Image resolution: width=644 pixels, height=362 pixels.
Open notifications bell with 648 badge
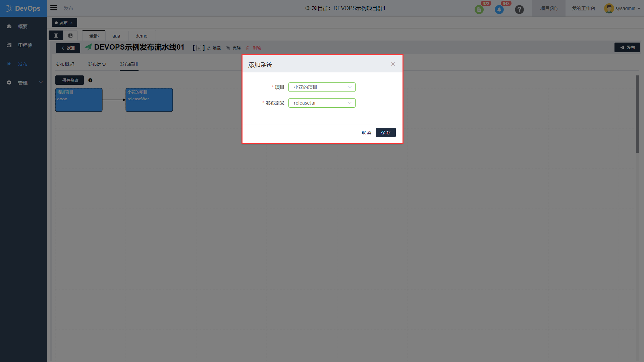[499, 9]
